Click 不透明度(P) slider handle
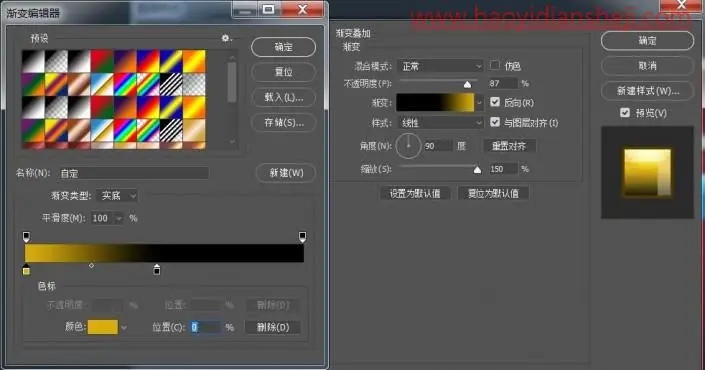The width and height of the screenshot is (705, 370). 467,84
